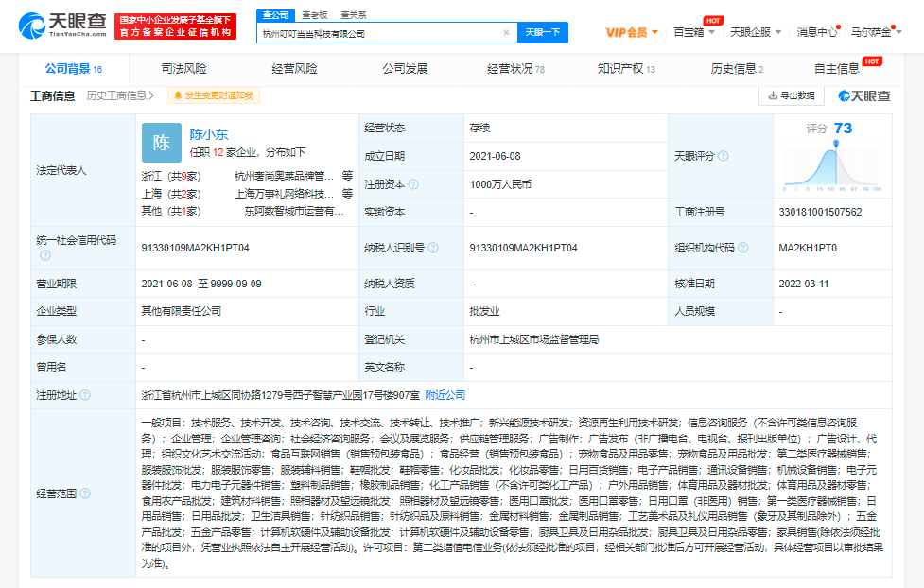Open the 上海万事礼网络科技... company link
The image size is (924, 588).
click(x=284, y=193)
